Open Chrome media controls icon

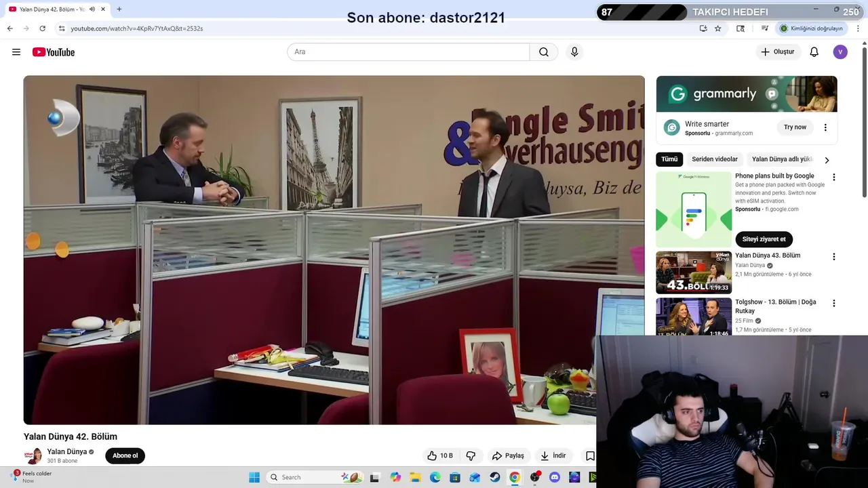(765, 28)
